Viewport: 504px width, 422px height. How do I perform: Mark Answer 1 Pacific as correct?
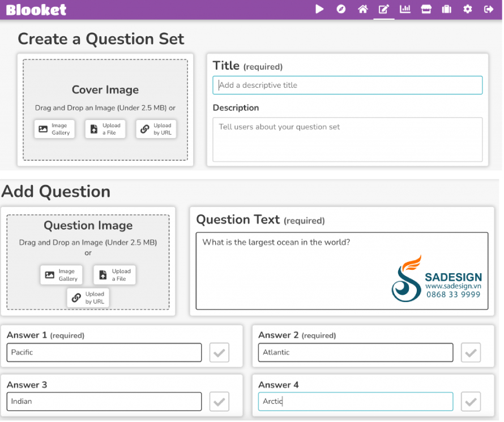(220, 353)
